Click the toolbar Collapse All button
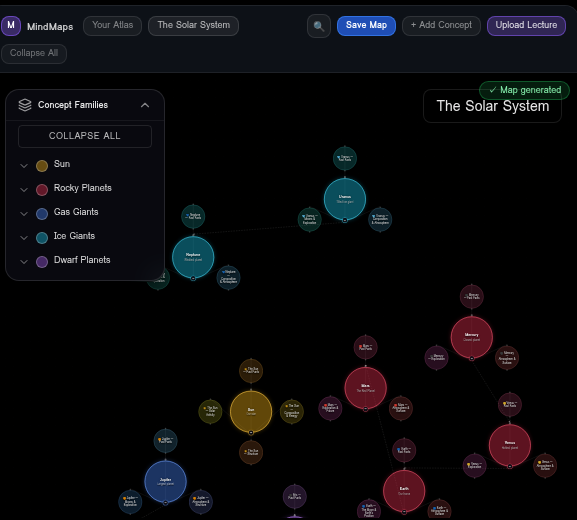The image size is (577, 520). pos(34,53)
